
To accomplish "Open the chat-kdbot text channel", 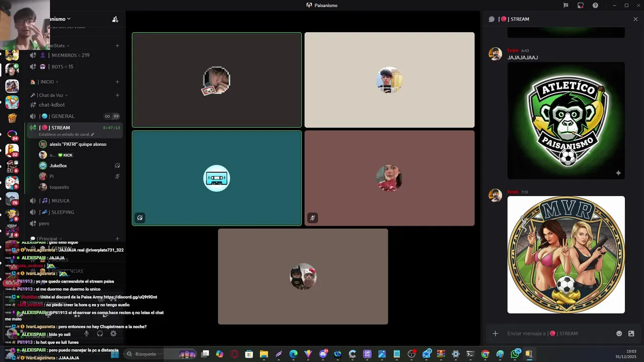I will point(74,105).
